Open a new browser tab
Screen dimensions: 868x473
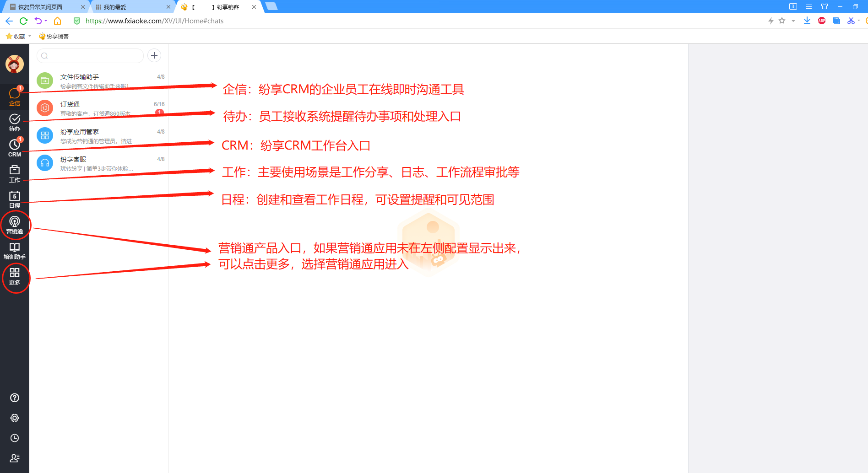click(271, 6)
